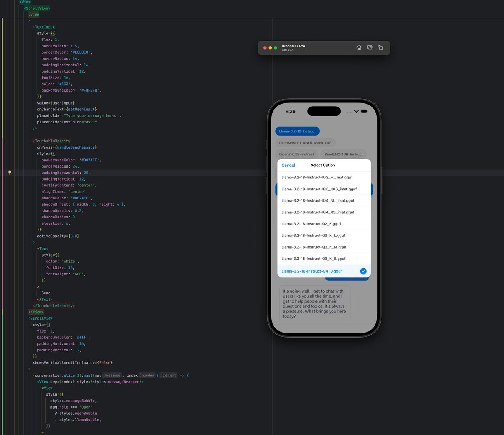Select the DeepSeek-R1-Distill-Qwen-1.5B model chip

305,143
